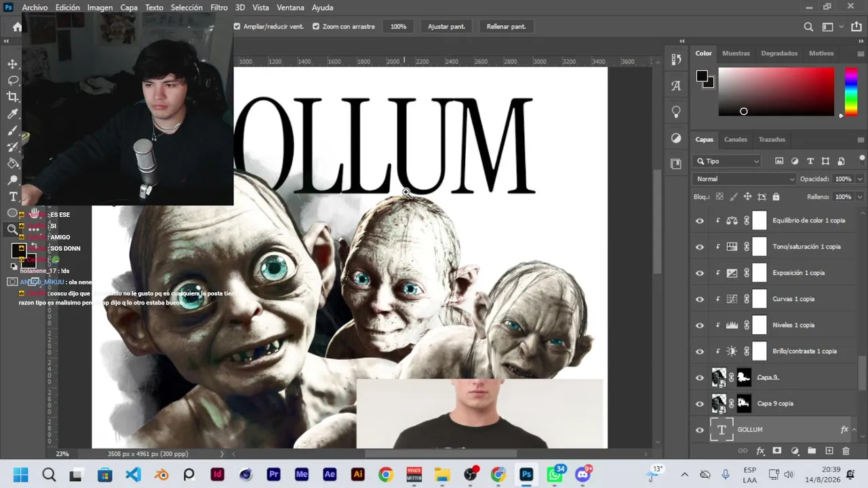
Task: Select the Lasso tool
Action: [x=13, y=80]
